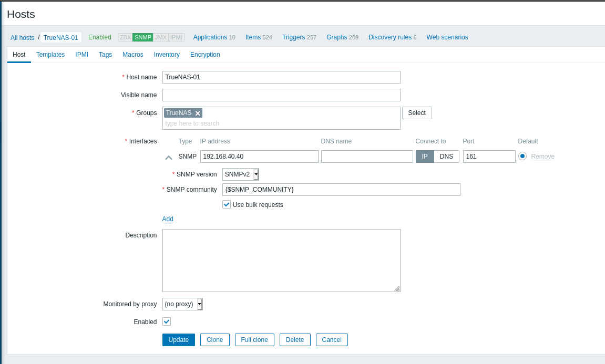This screenshot has width=605, height=364.
Task: Remove the SNMP interface link
Action: click(543, 156)
